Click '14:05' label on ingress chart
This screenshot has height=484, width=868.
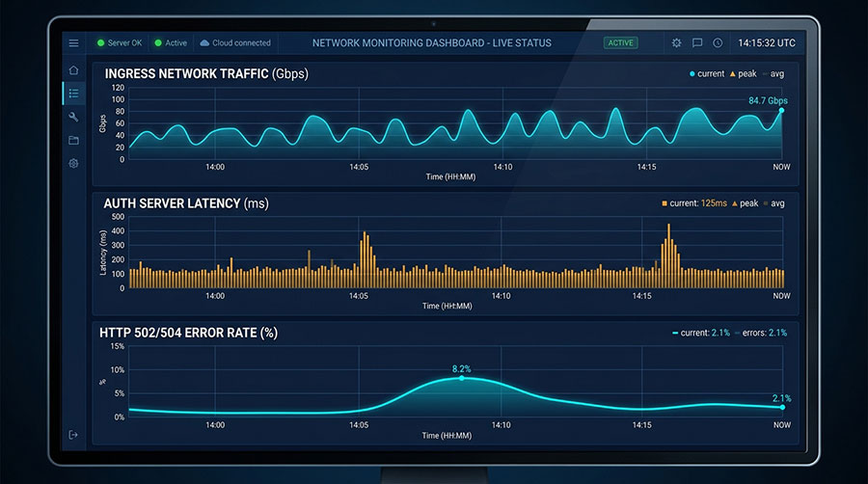click(359, 167)
